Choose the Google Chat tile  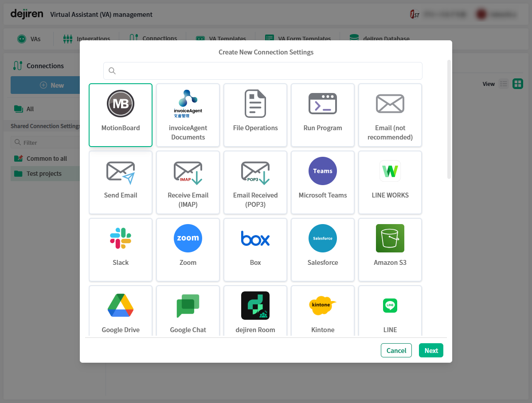(188, 311)
